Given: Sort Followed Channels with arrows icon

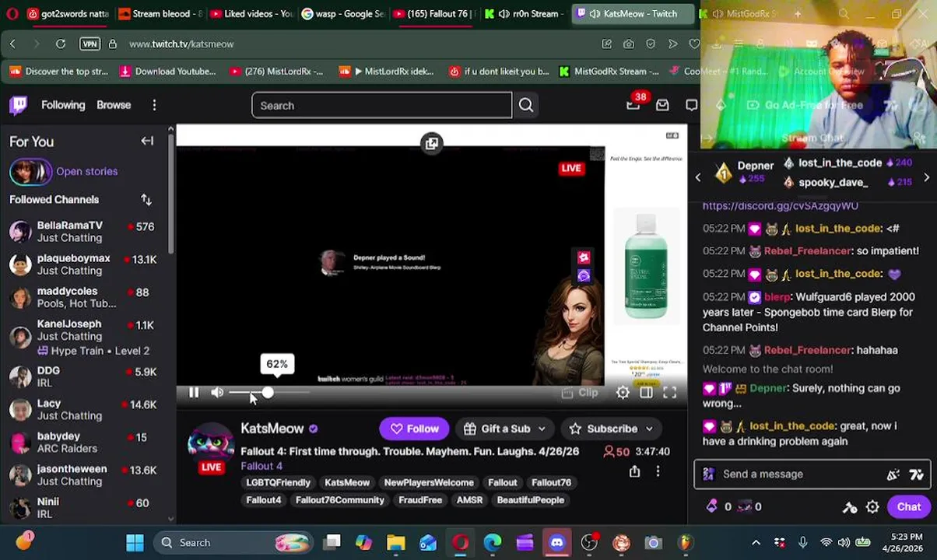Looking at the screenshot, I should pos(146,200).
